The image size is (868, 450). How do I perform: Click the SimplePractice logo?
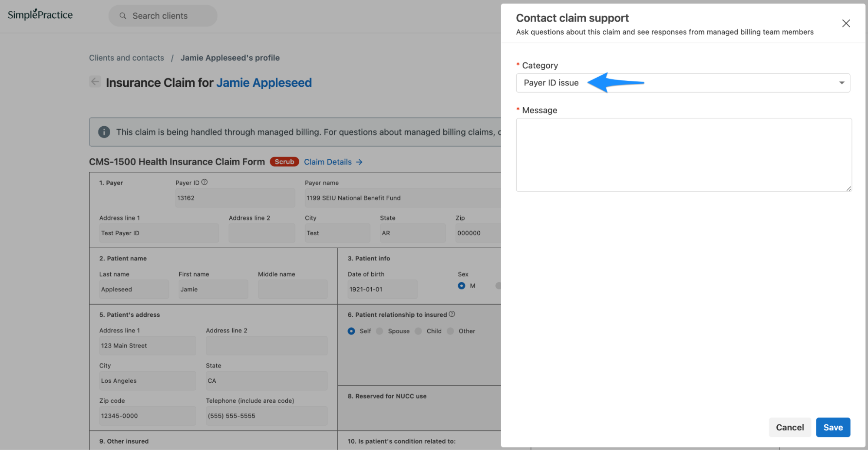(39, 14)
